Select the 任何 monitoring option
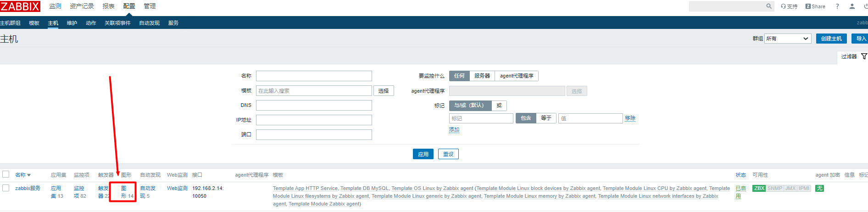Image resolution: width=868 pixels, height=212 pixels. [x=459, y=76]
